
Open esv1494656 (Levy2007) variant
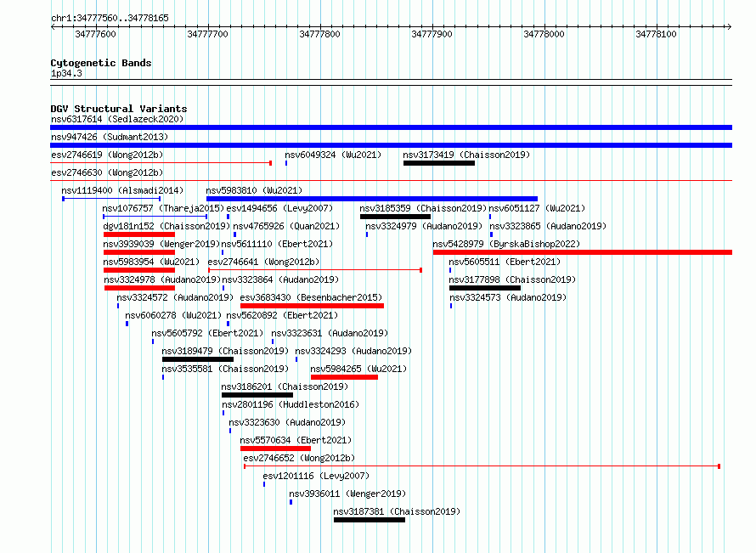(279, 208)
